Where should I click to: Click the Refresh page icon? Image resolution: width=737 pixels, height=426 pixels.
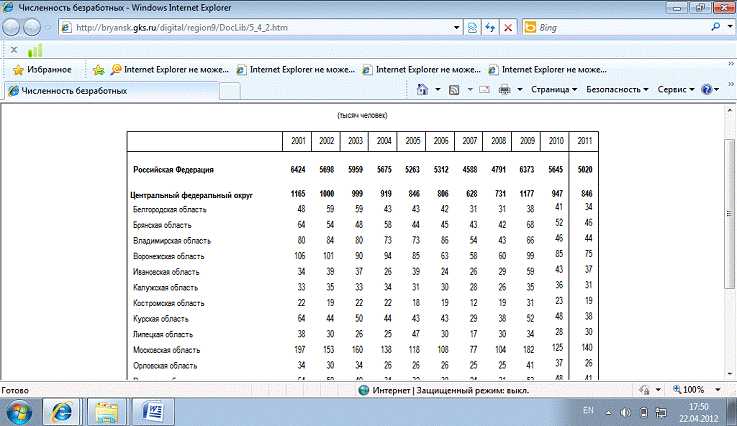click(490, 29)
